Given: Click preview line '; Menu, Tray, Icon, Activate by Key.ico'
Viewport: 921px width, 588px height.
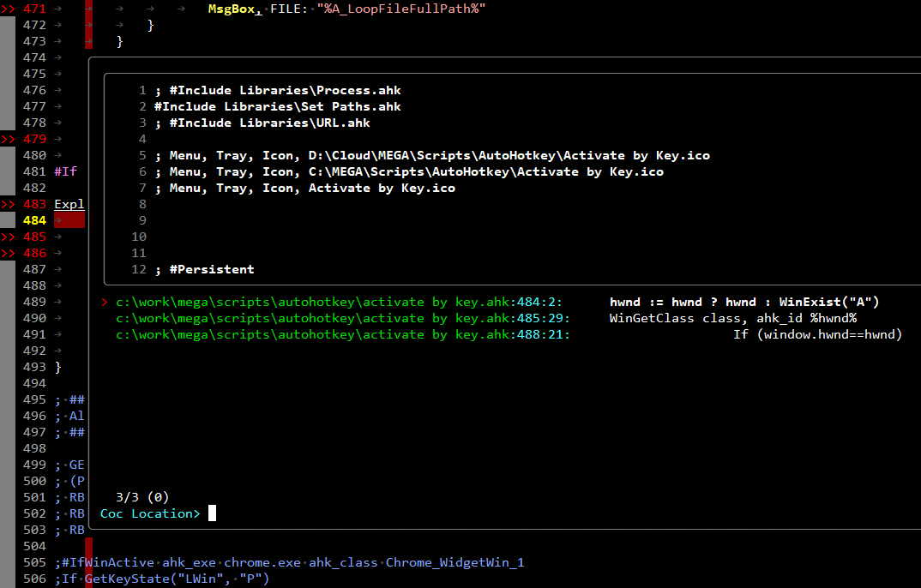Looking at the screenshot, I should pyautogui.click(x=304, y=188).
